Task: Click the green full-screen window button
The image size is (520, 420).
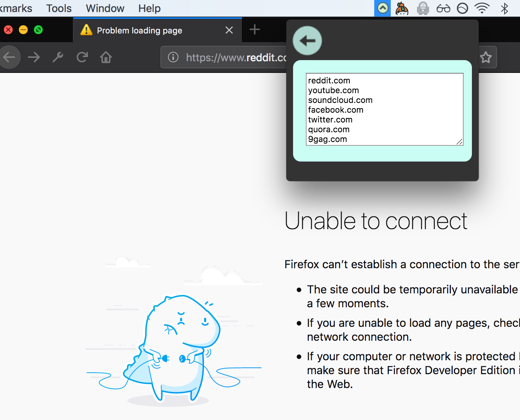Action: point(38,30)
